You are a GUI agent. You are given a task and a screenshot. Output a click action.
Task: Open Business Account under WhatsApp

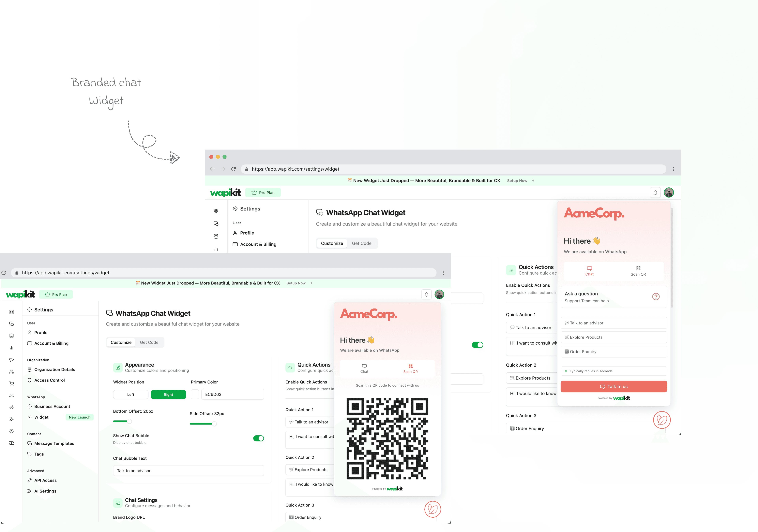pos(49,406)
